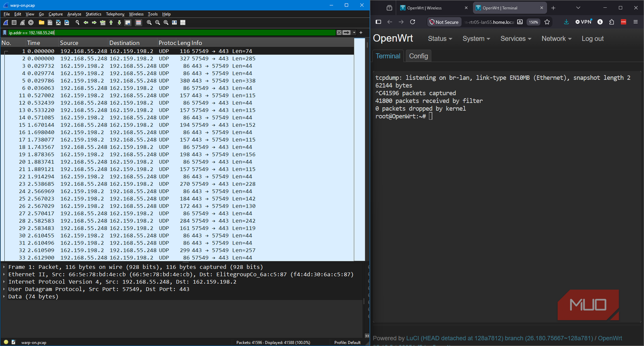Viewport: 644px width, 346px height.
Task: Expand the Ethernet II details row
Action: pos(4,275)
